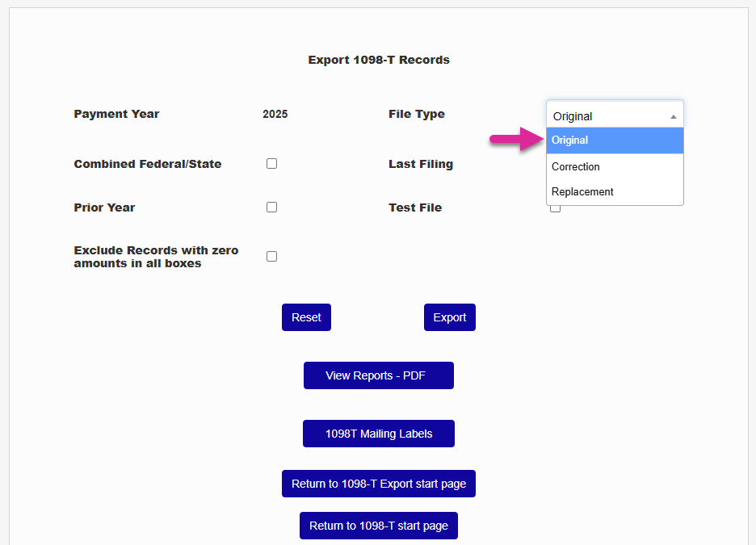
Task: Choose the Correction file type option
Action: point(615,166)
